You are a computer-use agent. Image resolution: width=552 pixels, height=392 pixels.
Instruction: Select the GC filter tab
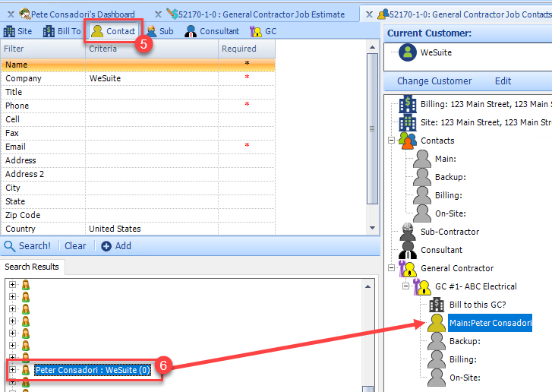click(x=263, y=31)
